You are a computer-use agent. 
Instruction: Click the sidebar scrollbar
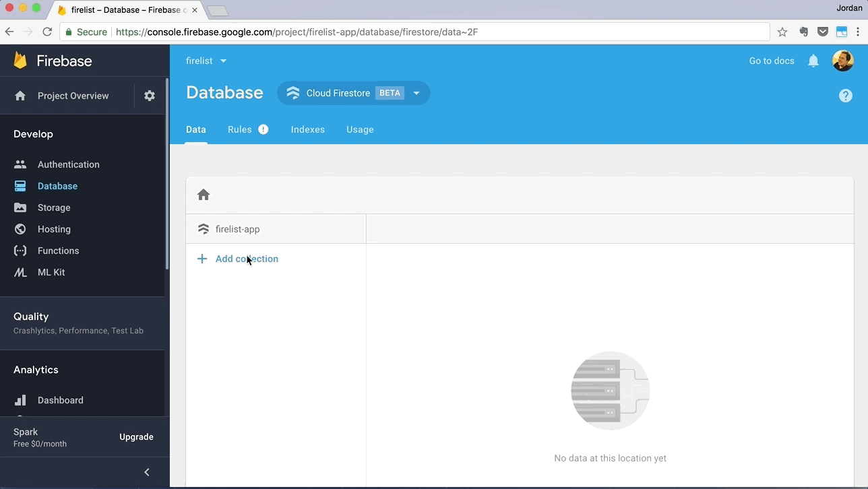[166, 173]
